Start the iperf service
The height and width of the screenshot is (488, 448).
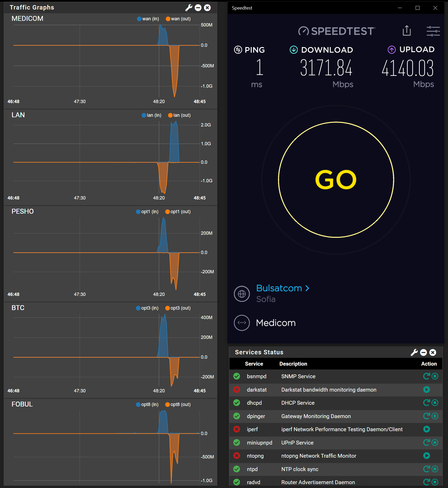(x=427, y=429)
